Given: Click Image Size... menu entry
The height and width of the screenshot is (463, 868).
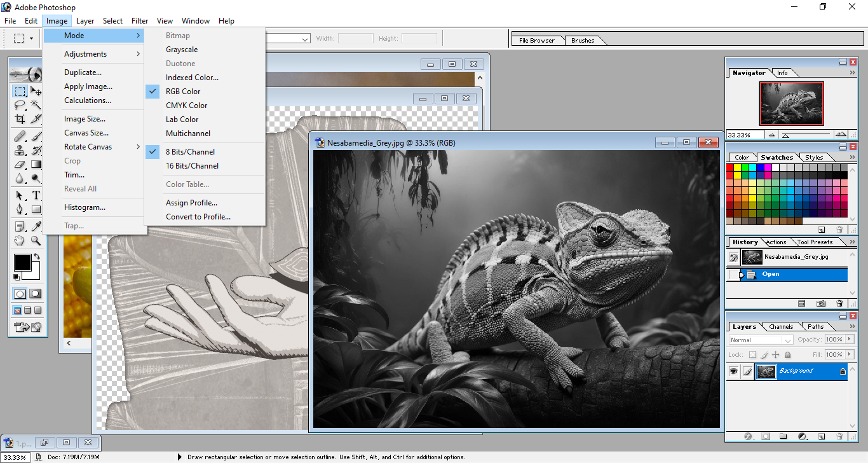Looking at the screenshot, I should coord(85,119).
